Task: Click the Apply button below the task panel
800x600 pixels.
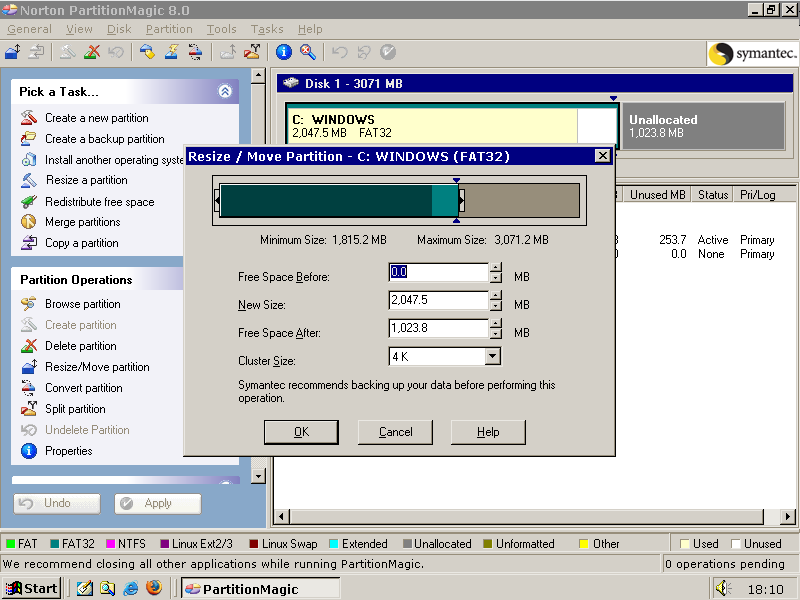Action: click(x=158, y=504)
